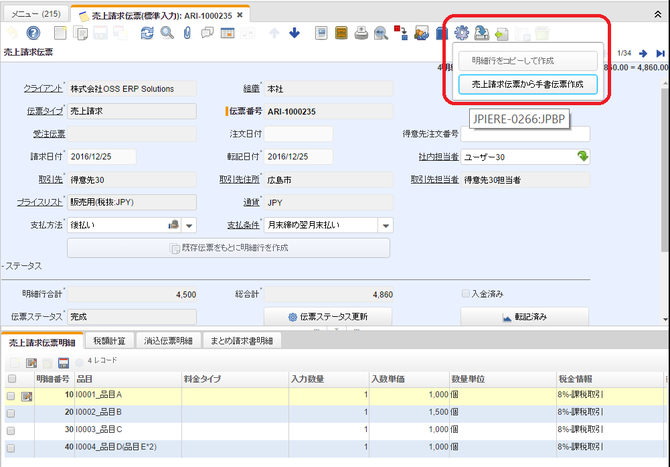Open the Active Workflows red-blue icon
The image size is (670, 467).
[x=400, y=33]
